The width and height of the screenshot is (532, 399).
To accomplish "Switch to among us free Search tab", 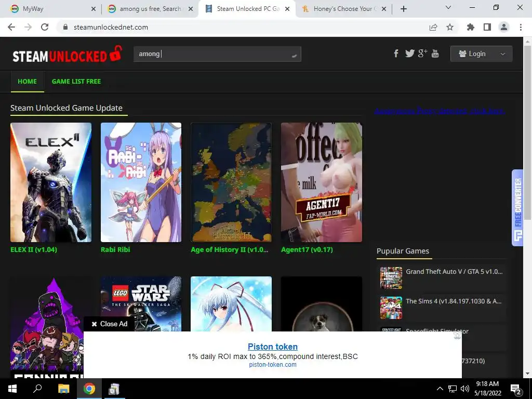I will pyautogui.click(x=150, y=9).
